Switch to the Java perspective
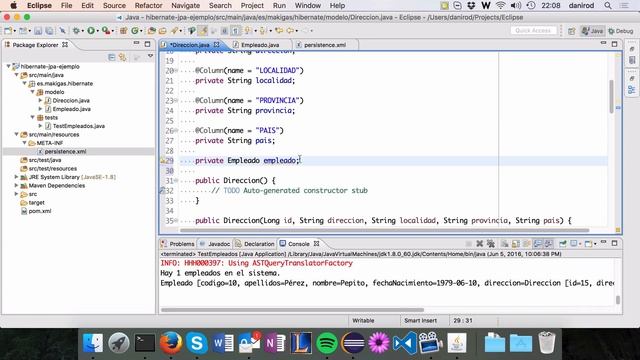The image size is (640, 360). pos(593,31)
